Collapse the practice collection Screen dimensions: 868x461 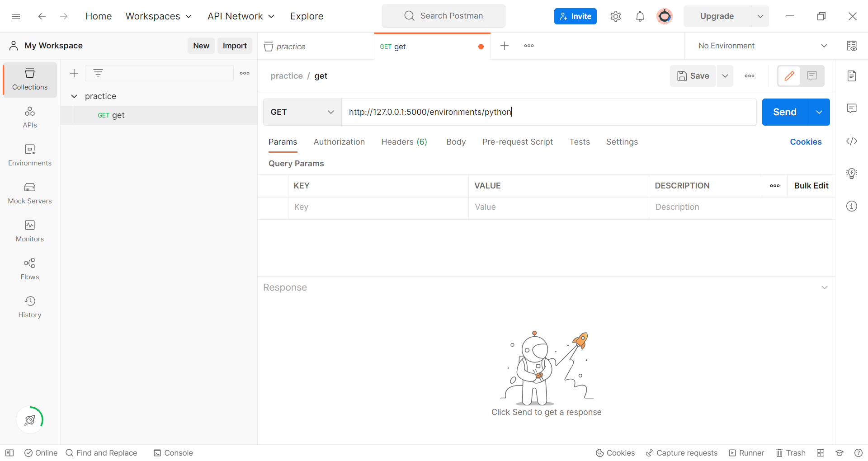(74, 96)
